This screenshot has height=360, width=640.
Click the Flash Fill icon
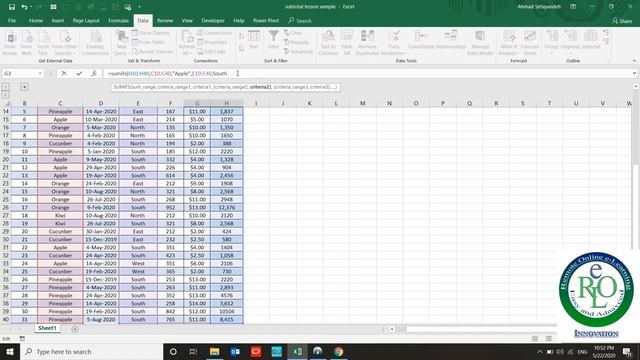[347, 43]
